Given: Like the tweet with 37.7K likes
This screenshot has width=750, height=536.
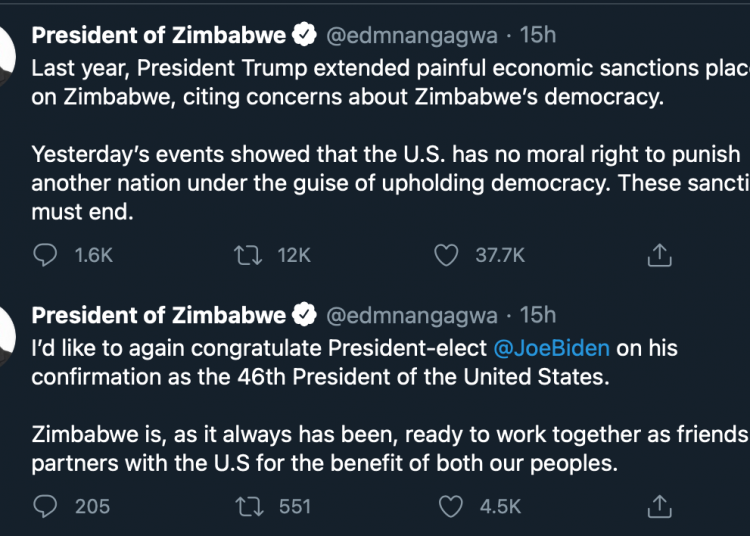Looking at the screenshot, I should pos(446,256).
